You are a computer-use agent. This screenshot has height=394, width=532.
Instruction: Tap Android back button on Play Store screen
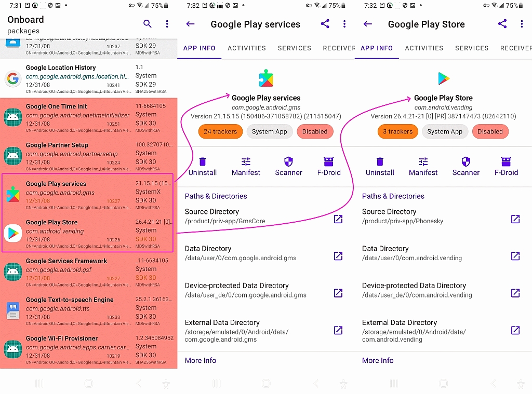tap(494, 384)
